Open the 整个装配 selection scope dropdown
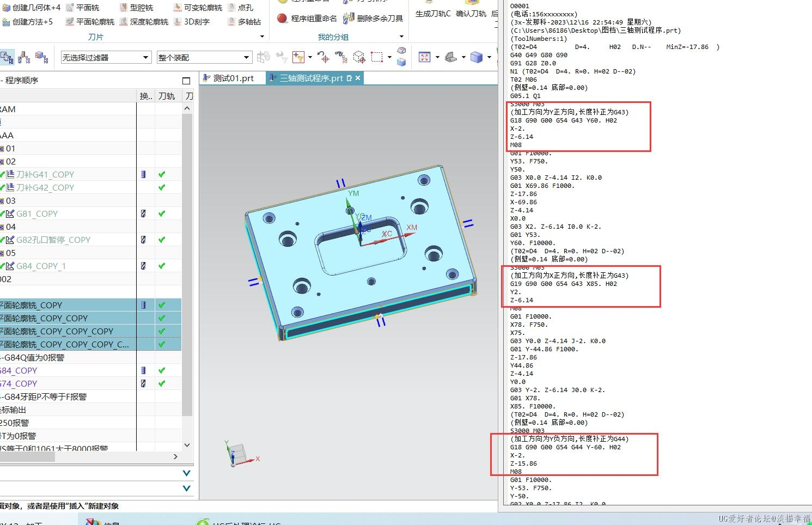The width and height of the screenshot is (812, 525). point(204,57)
